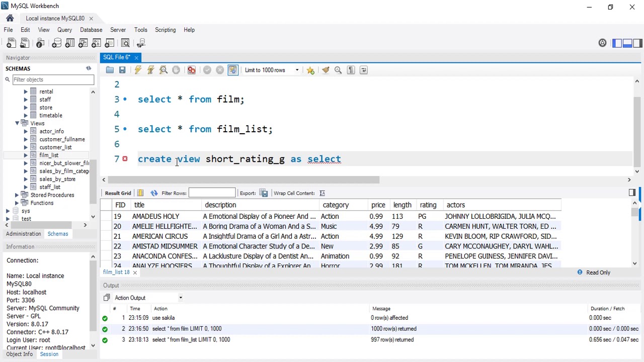Create a new function icon
The image size is (644, 362).
tap(110, 43)
